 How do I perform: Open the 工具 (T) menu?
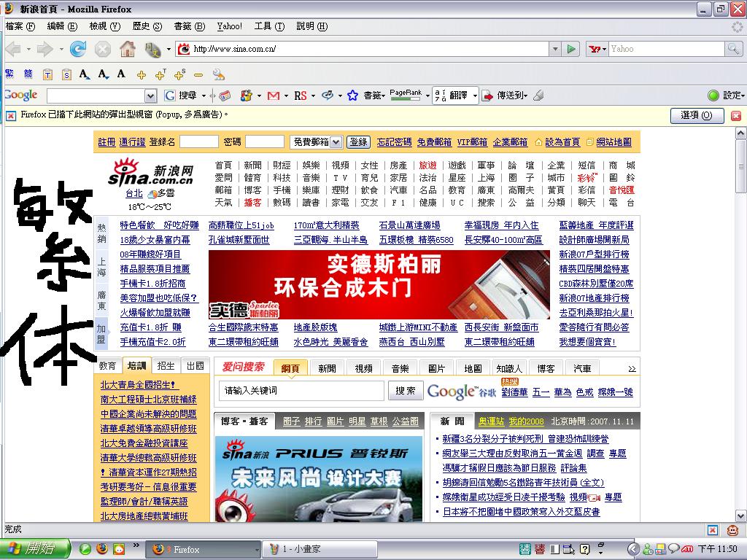269,26
